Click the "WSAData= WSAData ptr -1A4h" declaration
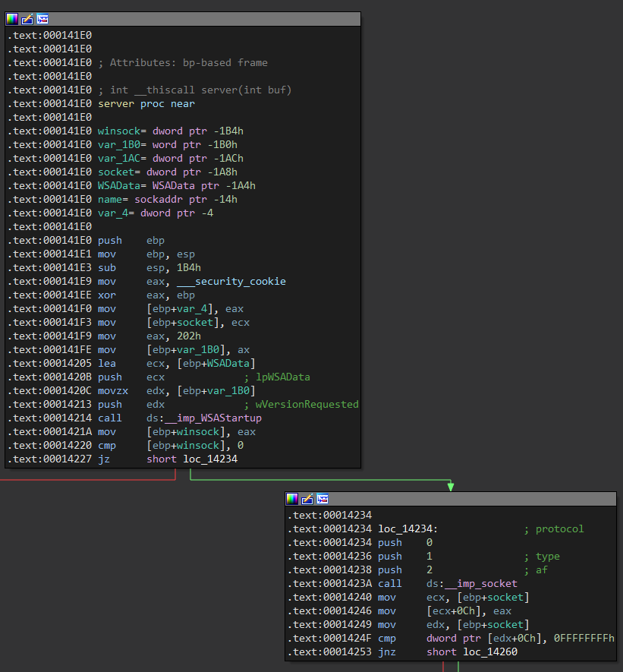 pyautogui.click(x=177, y=186)
